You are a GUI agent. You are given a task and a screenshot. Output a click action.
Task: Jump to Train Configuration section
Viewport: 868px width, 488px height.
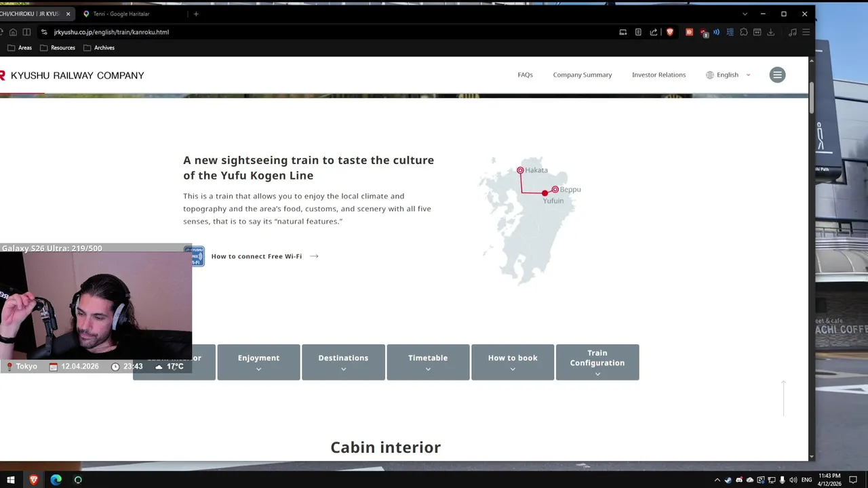point(597,362)
